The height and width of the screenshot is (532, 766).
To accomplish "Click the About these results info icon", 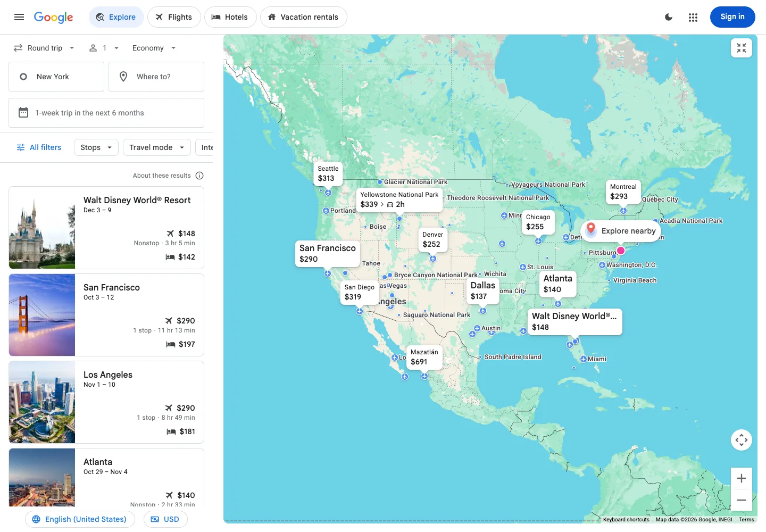I will point(199,176).
